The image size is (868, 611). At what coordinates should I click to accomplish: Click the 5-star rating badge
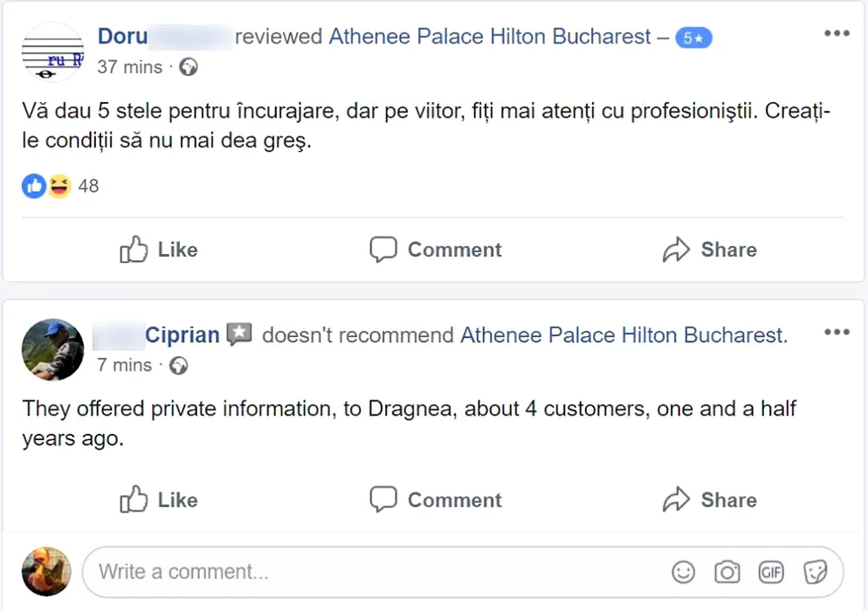(x=693, y=38)
